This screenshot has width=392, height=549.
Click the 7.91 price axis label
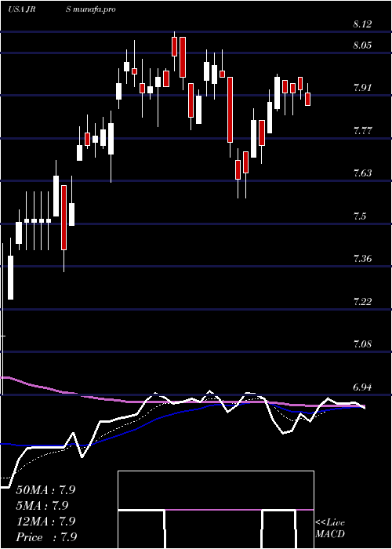pos(362,88)
